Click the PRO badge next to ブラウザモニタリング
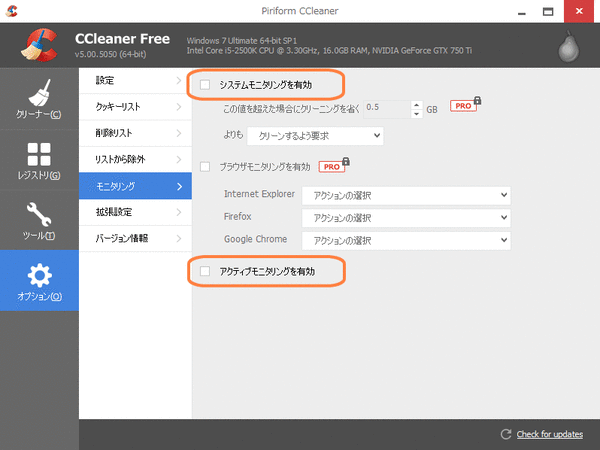 click(x=334, y=165)
